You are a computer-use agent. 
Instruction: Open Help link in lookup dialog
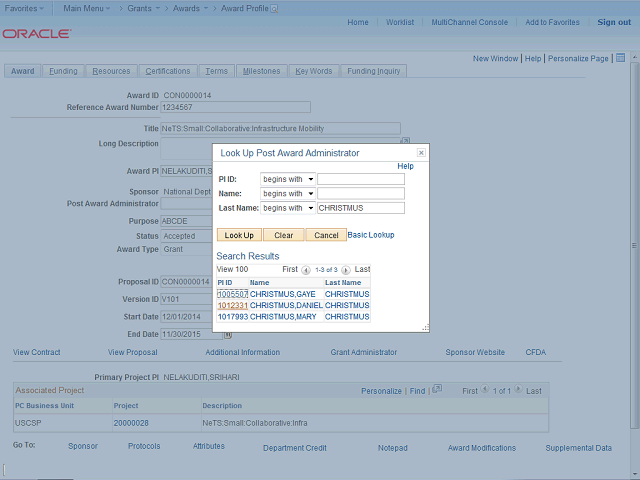[405, 166]
